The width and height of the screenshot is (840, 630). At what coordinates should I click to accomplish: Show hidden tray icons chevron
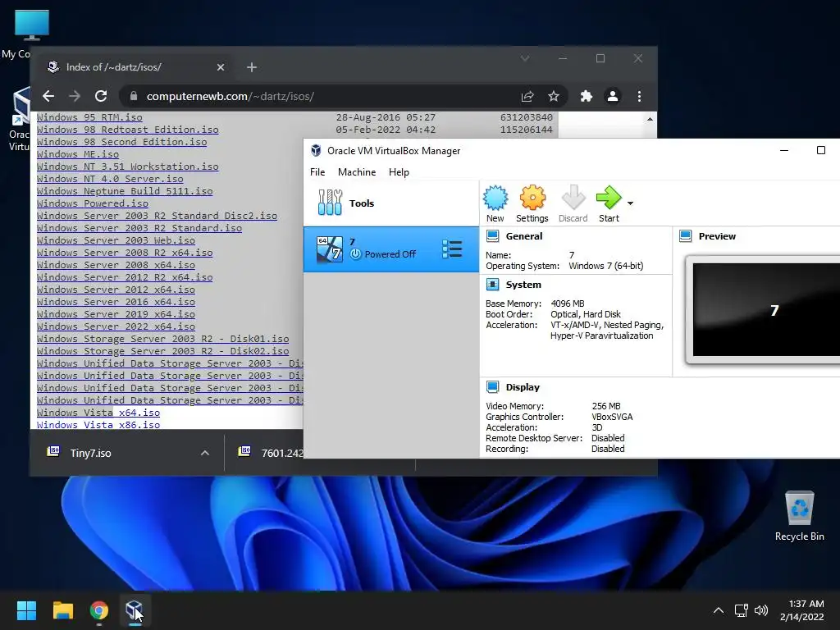click(719, 610)
